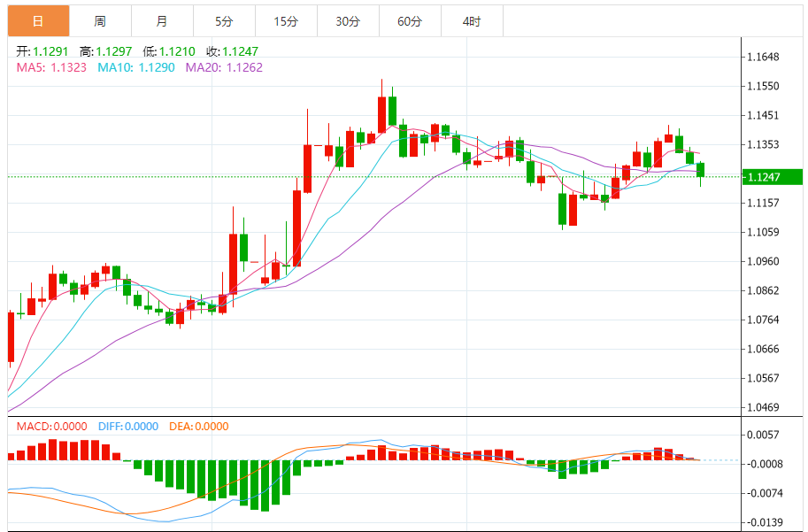Click the 收:1.1247 close price value
Image resolution: width=808 pixels, height=532 pixels.
click(x=233, y=51)
